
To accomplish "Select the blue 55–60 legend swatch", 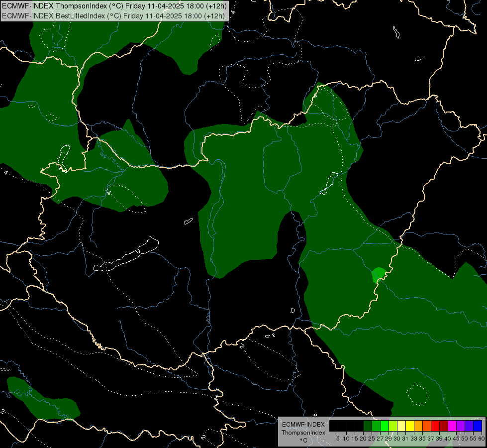I will pyautogui.click(x=478, y=426).
